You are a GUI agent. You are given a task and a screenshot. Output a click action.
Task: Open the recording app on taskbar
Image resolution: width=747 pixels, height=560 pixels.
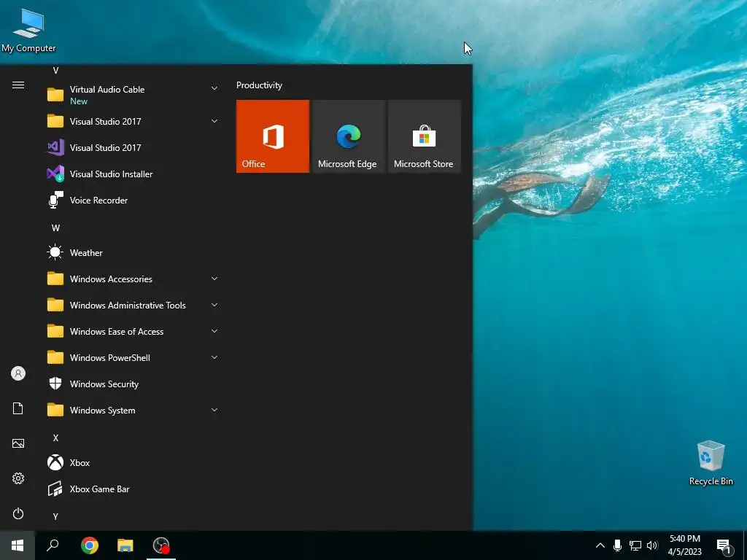click(x=161, y=545)
